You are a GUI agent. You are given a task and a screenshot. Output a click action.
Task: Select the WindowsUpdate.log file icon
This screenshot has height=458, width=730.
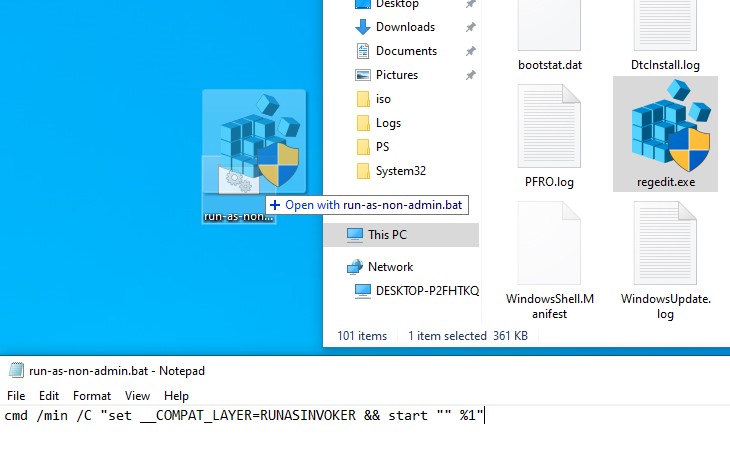(665, 243)
